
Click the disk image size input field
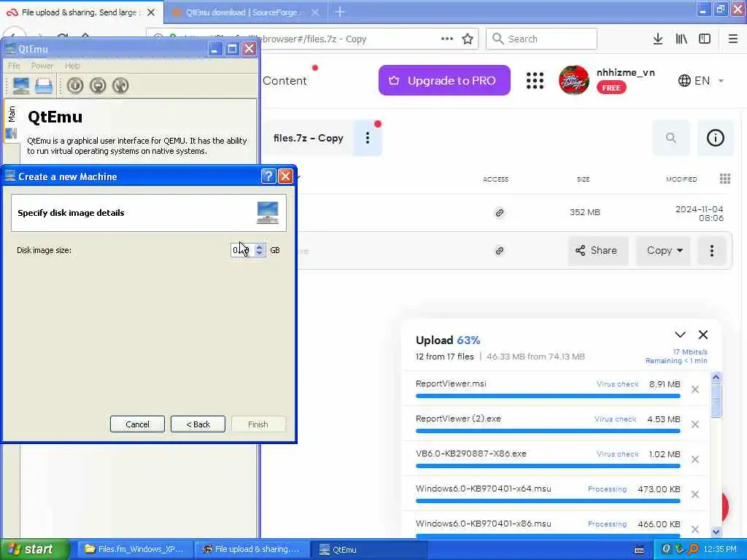pos(241,250)
